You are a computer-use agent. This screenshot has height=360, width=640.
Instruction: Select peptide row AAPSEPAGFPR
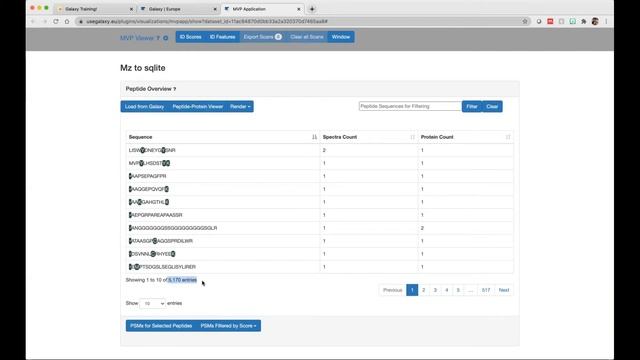pos(320,176)
